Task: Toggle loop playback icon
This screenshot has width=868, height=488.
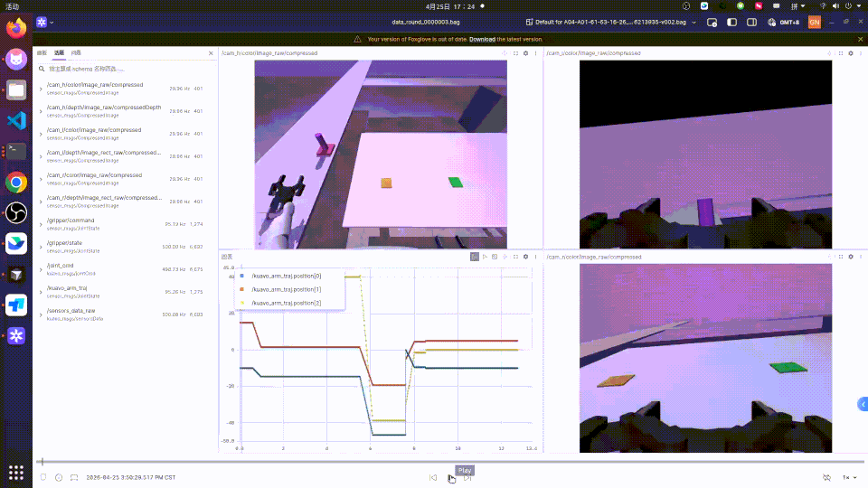Action: coord(826,477)
